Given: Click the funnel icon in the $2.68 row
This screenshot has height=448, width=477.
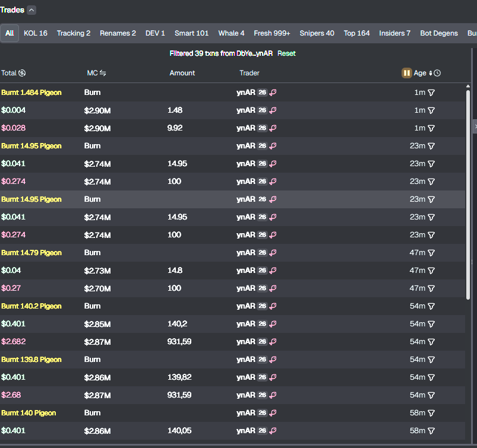Looking at the screenshot, I should (x=431, y=395).
